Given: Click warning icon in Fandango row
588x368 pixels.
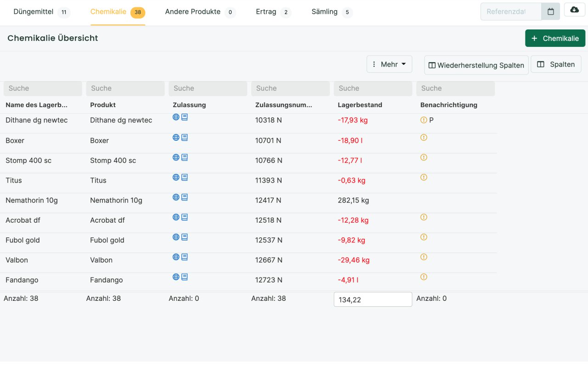Looking at the screenshot, I should (424, 277).
